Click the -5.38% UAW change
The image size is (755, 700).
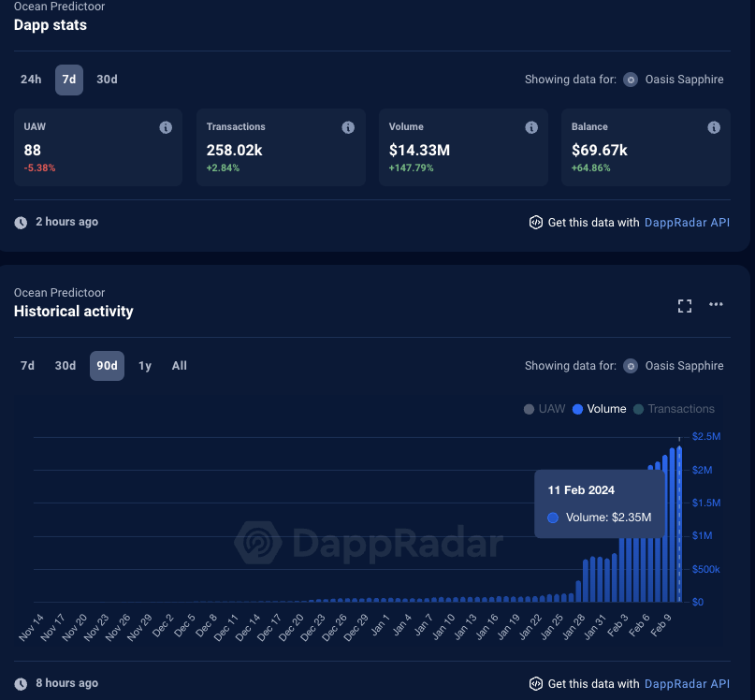coord(39,168)
